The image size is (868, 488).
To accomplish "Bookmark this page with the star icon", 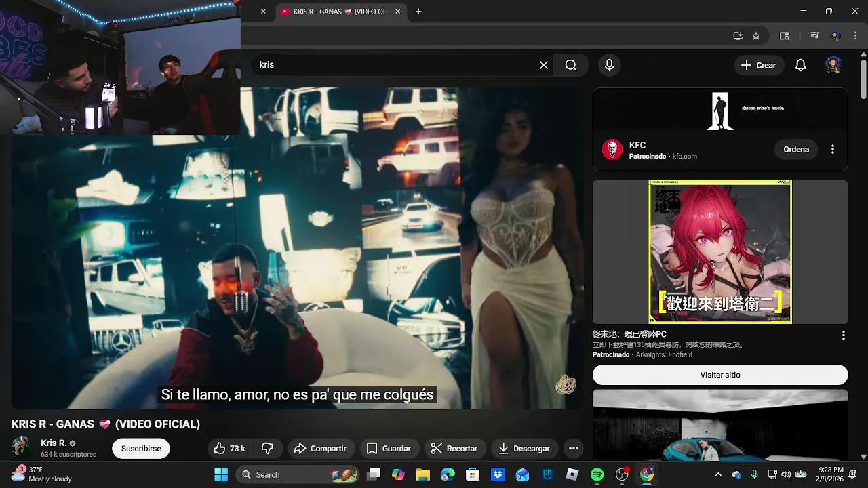I will tap(756, 36).
